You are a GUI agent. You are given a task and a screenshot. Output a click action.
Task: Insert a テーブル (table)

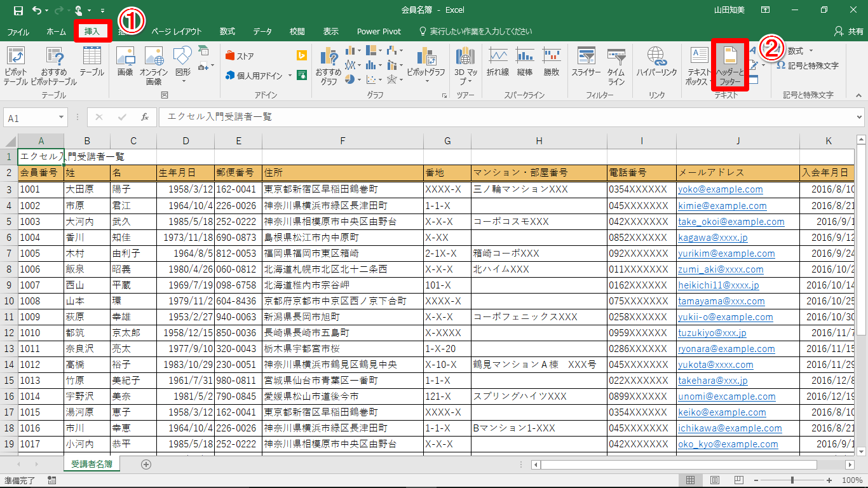[92, 62]
